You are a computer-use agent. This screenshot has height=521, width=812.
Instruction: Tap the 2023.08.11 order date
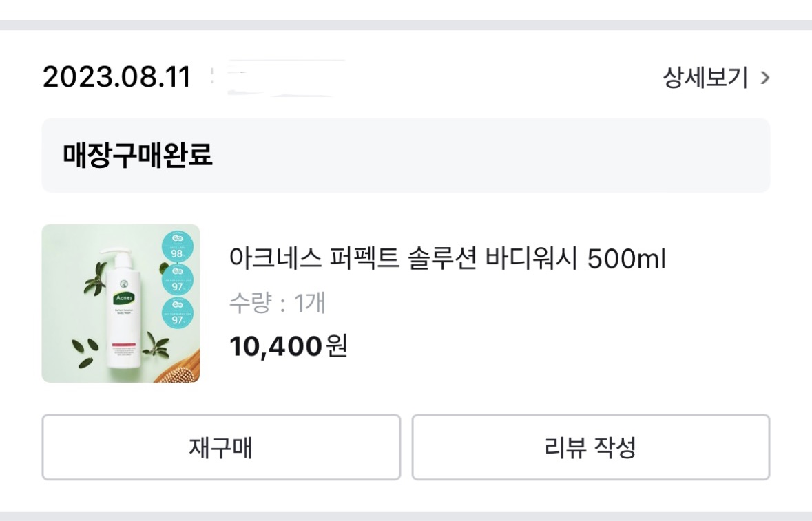(x=116, y=77)
